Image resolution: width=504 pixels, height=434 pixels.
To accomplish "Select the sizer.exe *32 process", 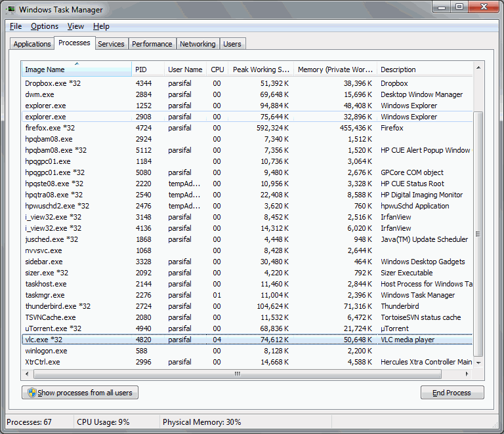I will pyautogui.click(x=247, y=273).
